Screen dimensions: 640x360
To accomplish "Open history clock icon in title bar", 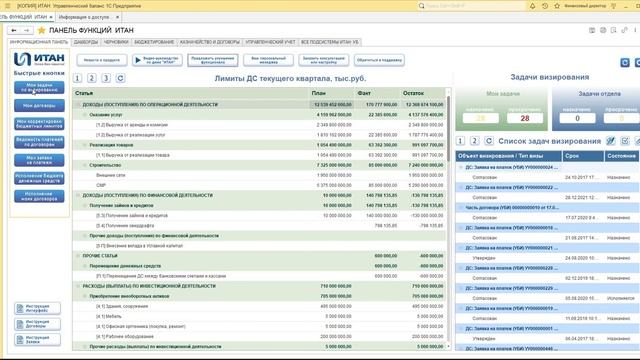I will point(545,6).
